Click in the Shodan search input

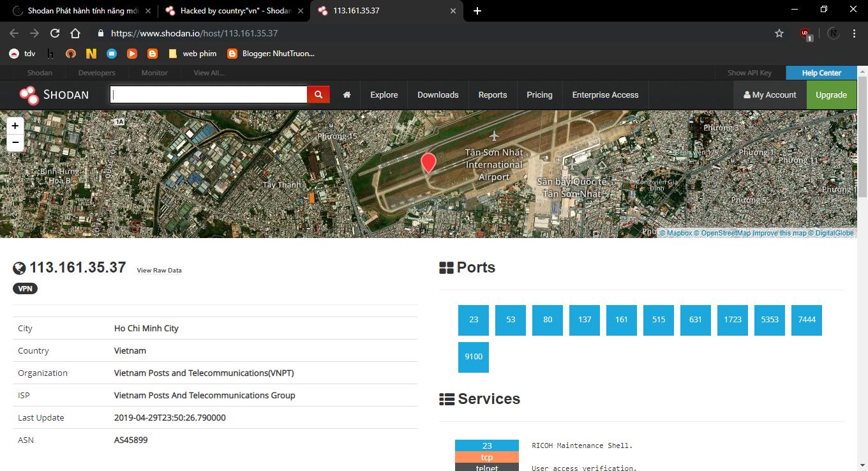(x=209, y=94)
